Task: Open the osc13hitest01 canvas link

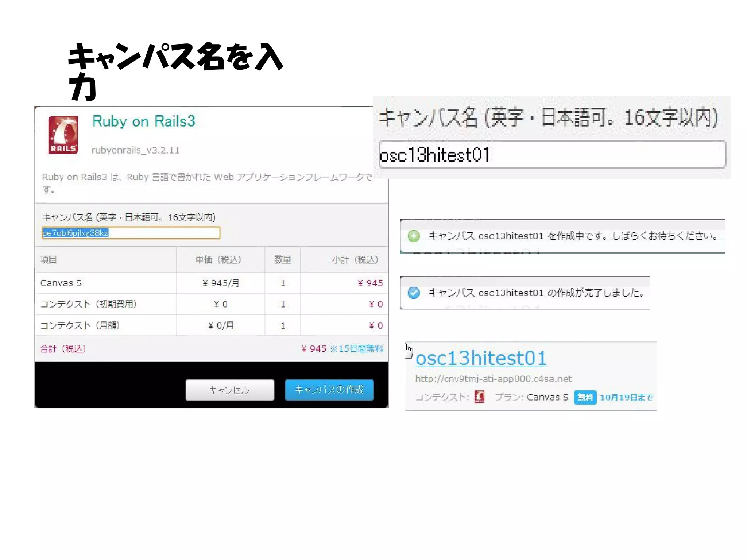Action: pyautogui.click(x=481, y=358)
